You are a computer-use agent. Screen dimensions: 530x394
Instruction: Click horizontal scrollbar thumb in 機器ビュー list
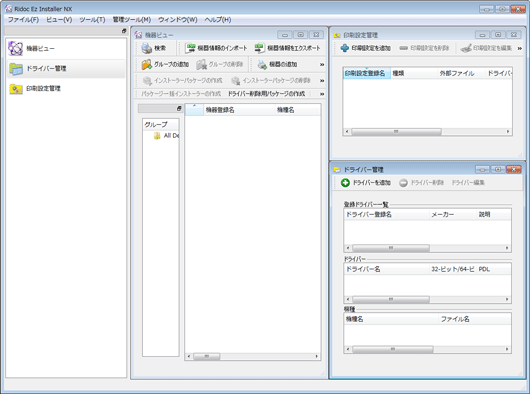click(206, 356)
